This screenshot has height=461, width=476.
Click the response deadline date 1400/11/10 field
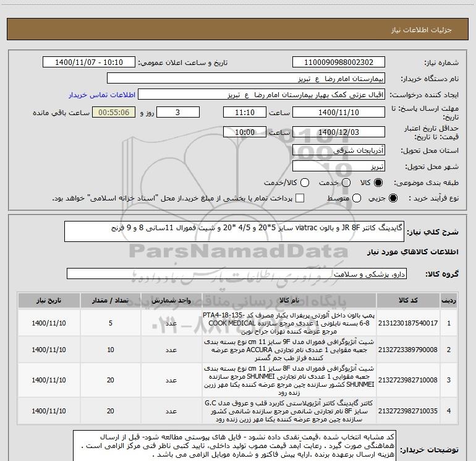click(339, 112)
